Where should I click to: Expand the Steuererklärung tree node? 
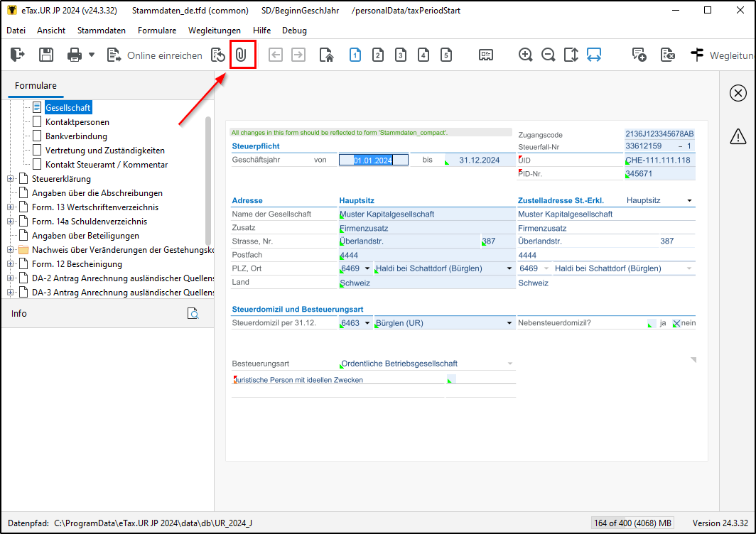pos(10,179)
